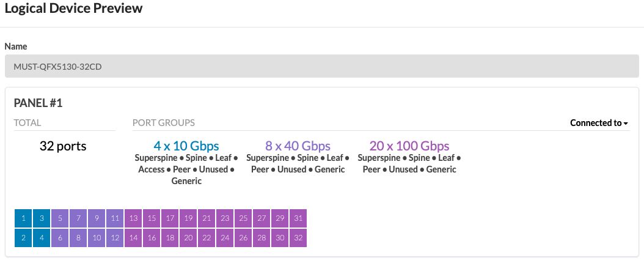The image size is (644, 263).
Task: Click the 32 ports total label
Action: pyautogui.click(x=63, y=146)
